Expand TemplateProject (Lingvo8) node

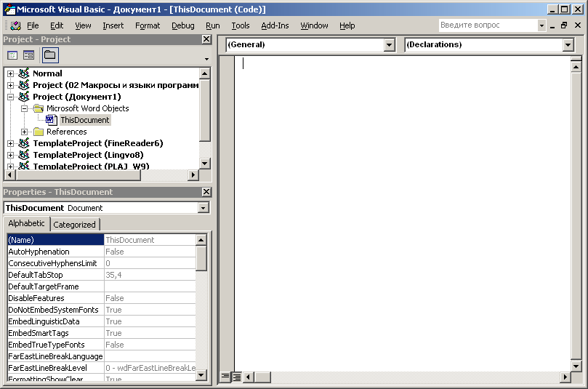[x=10, y=156]
